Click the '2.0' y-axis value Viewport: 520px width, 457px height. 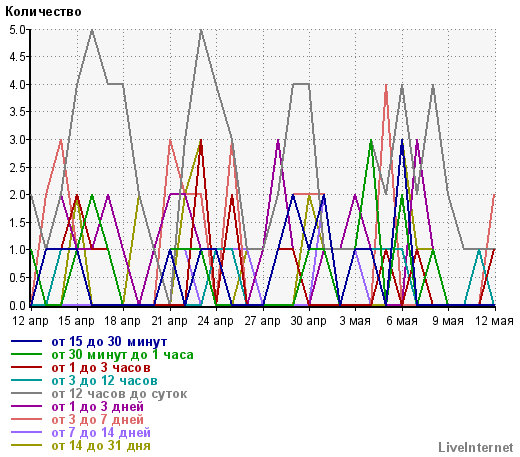pyautogui.click(x=17, y=195)
